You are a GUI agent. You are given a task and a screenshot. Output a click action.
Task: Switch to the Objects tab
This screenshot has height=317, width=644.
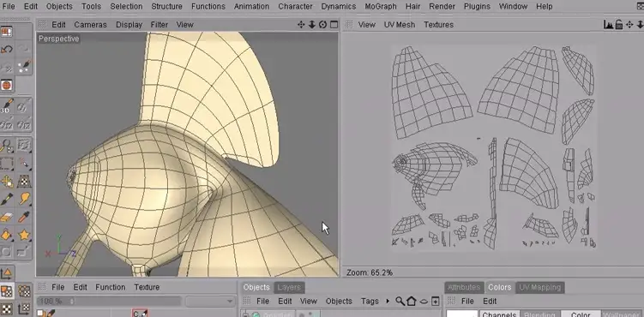click(x=256, y=288)
